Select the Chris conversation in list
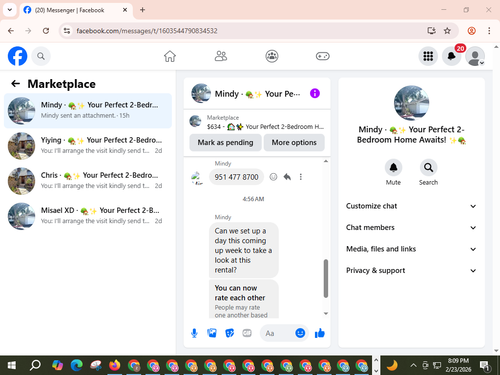 point(88,181)
